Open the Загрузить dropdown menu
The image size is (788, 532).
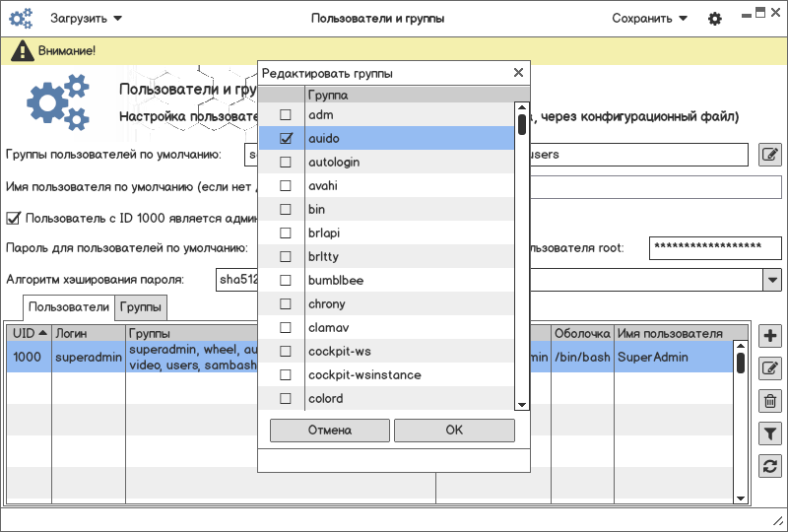click(87, 19)
